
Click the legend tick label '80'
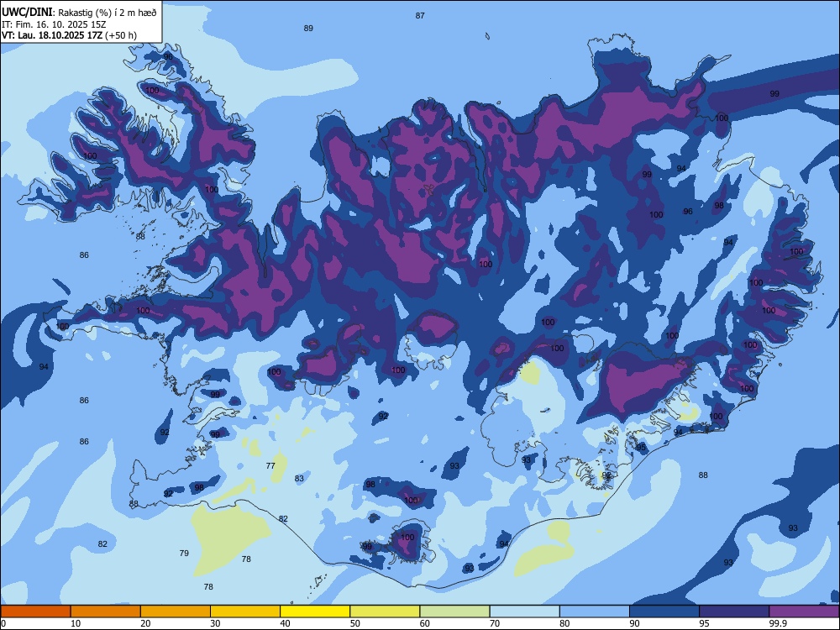click(564, 623)
